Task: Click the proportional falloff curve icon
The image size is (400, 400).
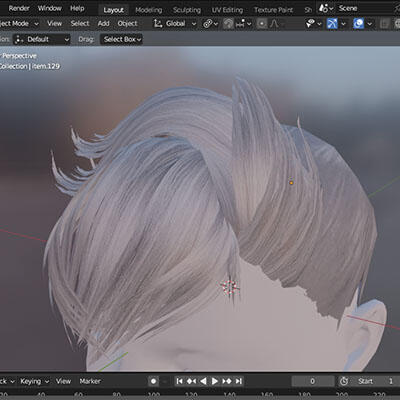Action: (x=274, y=24)
